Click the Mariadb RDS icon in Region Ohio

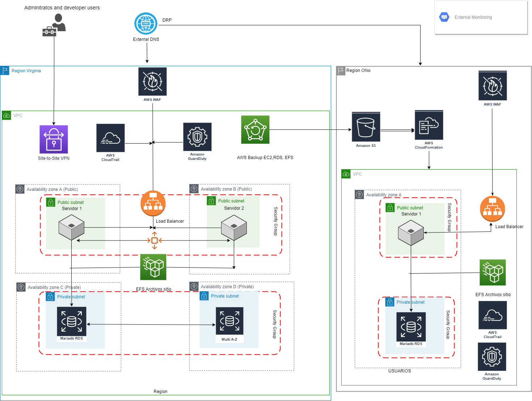(411, 327)
